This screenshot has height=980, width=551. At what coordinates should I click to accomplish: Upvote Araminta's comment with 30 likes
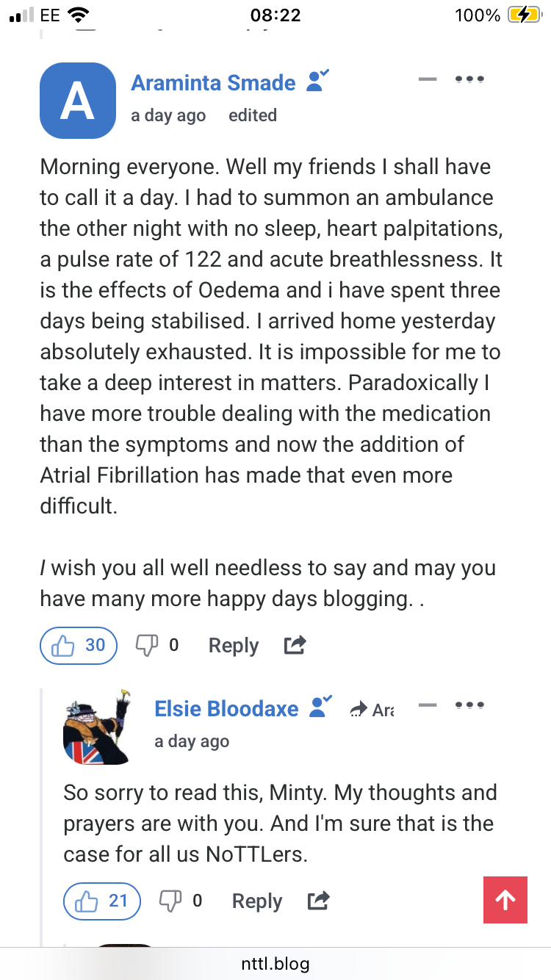pyautogui.click(x=79, y=646)
